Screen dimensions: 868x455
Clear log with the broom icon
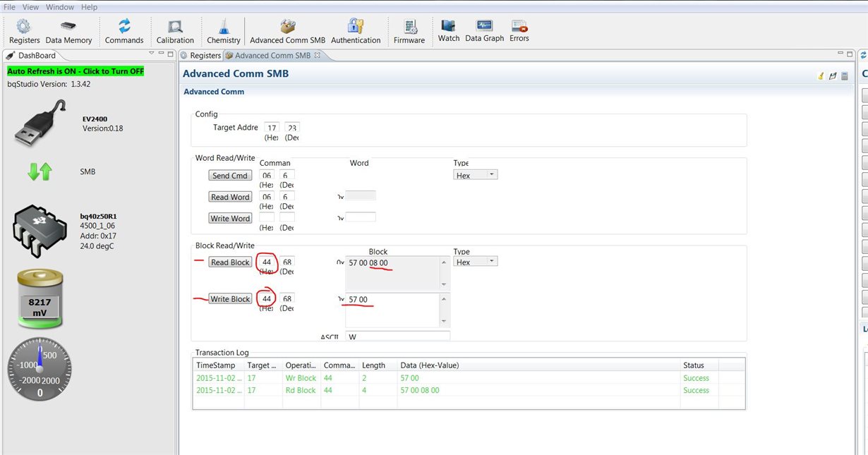821,75
